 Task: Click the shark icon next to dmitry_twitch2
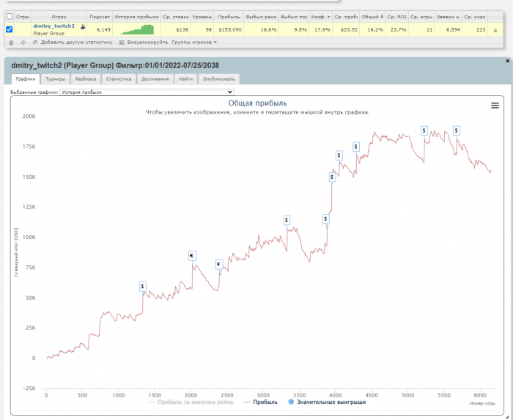pyautogui.click(x=83, y=26)
